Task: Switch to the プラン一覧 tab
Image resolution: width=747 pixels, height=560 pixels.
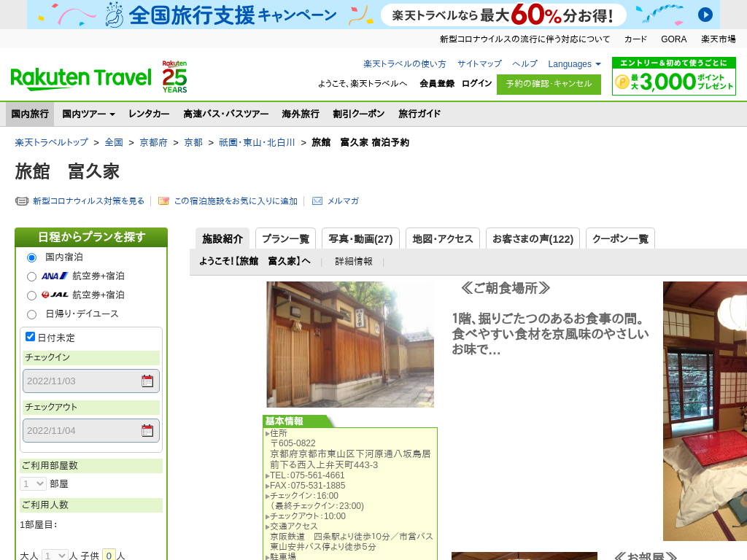Action: coord(285,238)
